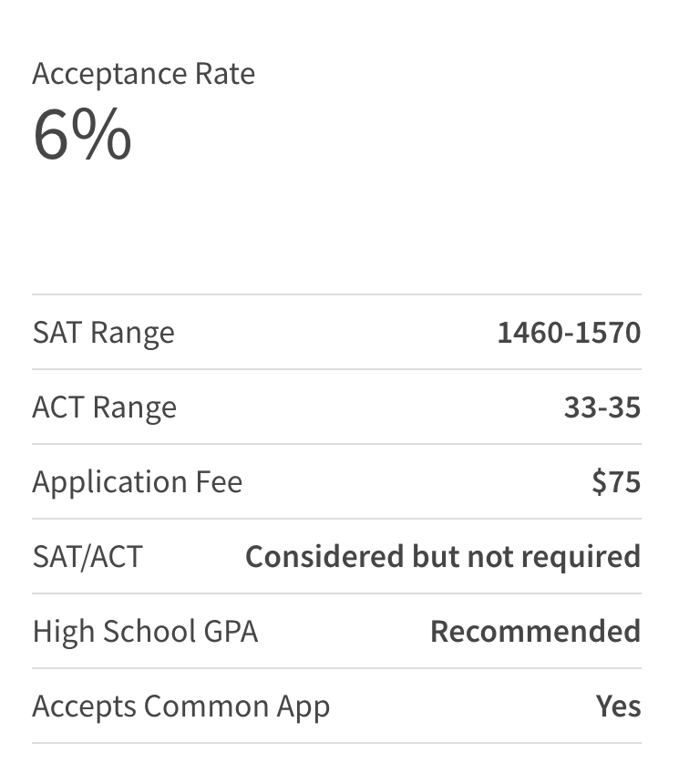Select the Application Fee label
This screenshot has width=689, height=784.
pos(137,482)
